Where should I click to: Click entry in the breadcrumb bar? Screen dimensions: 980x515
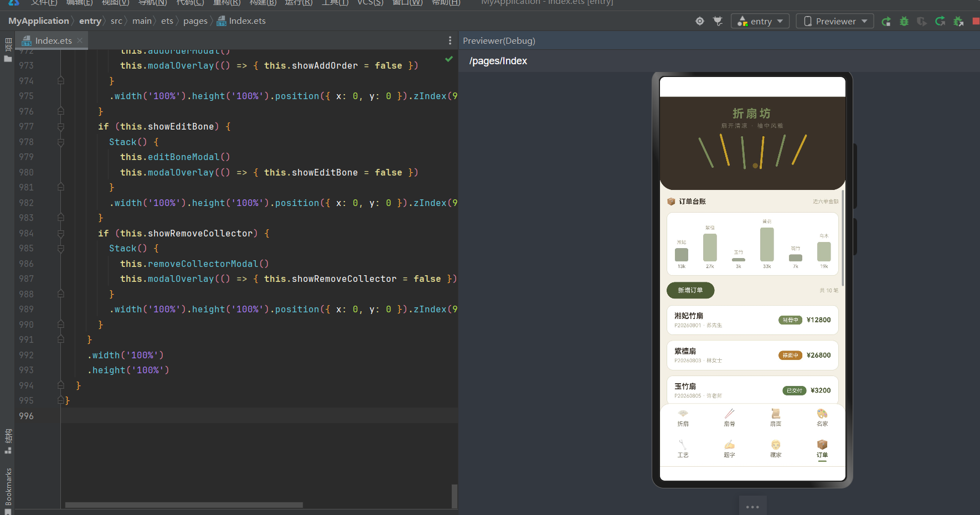pos(90,21)
